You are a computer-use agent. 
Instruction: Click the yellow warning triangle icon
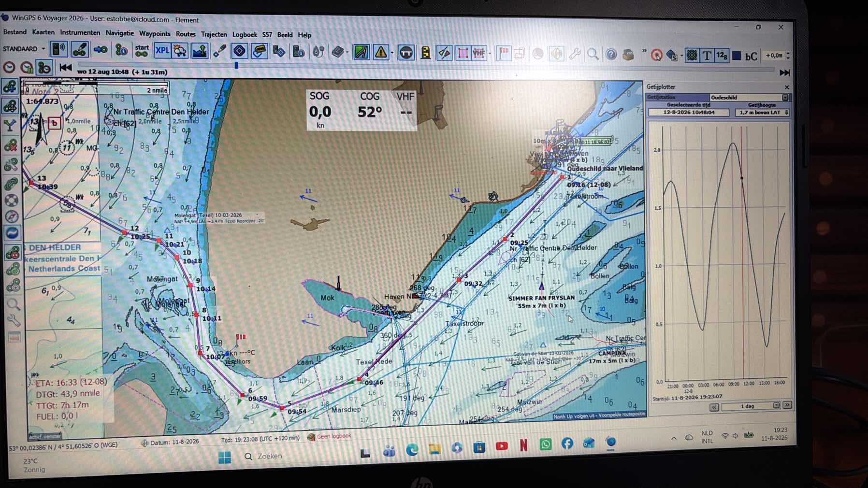pyautogui.click(x=380, y=52)
